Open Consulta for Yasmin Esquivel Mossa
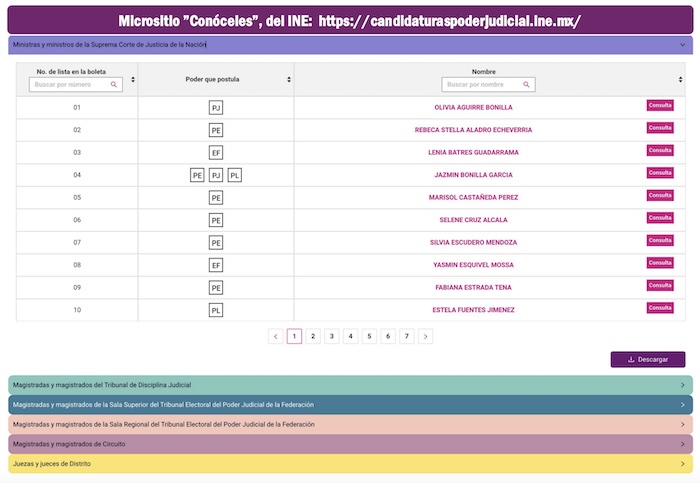The width and height of the screenshot is (700, 483). [x=660, y=263]
